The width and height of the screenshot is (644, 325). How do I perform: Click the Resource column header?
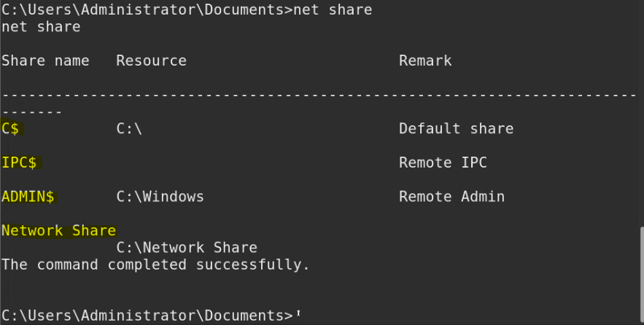pos(151,60)
